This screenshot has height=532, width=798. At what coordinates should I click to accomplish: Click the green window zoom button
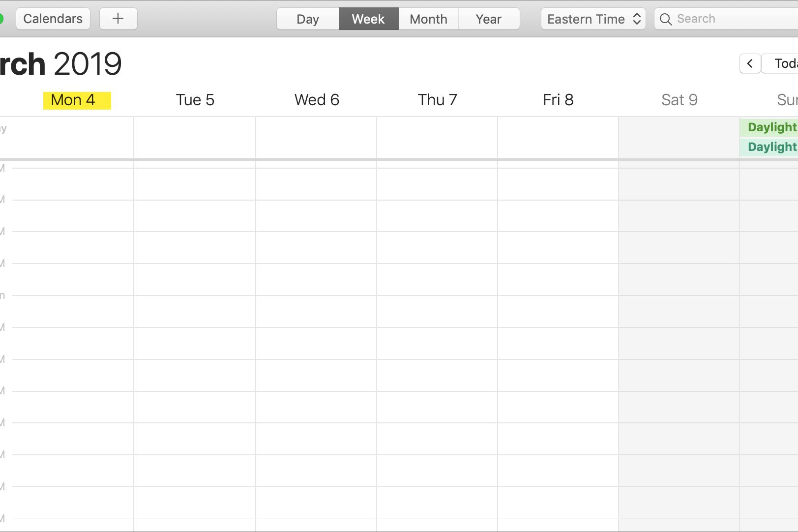tap(1, 19)
